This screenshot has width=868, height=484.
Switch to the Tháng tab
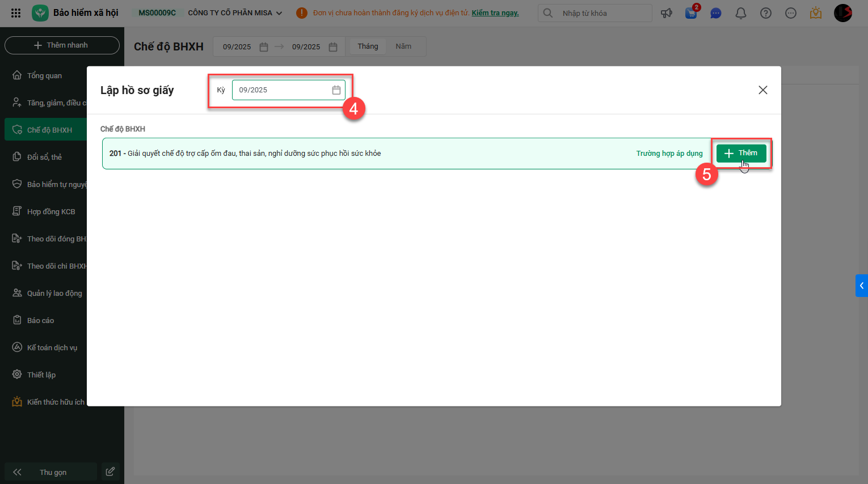(x=368, y=46)
